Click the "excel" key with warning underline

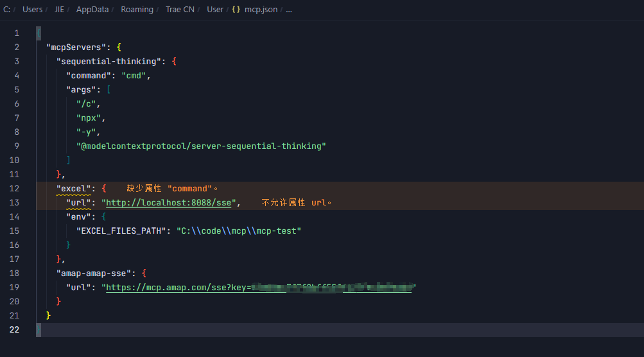(74, 189)
